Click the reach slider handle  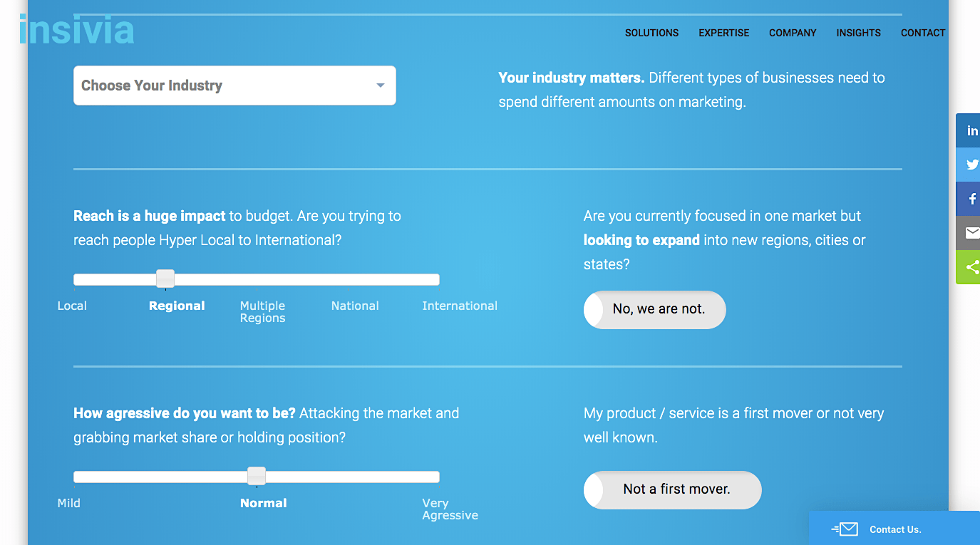click(165, 279)
